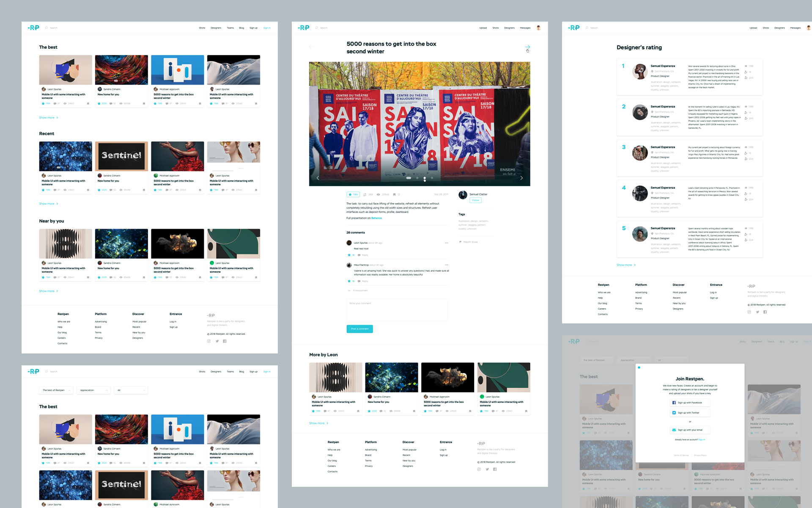Screen dimensions: 812x508
Task: Open Upload in the shot page navbar
Action: [483, 28]
